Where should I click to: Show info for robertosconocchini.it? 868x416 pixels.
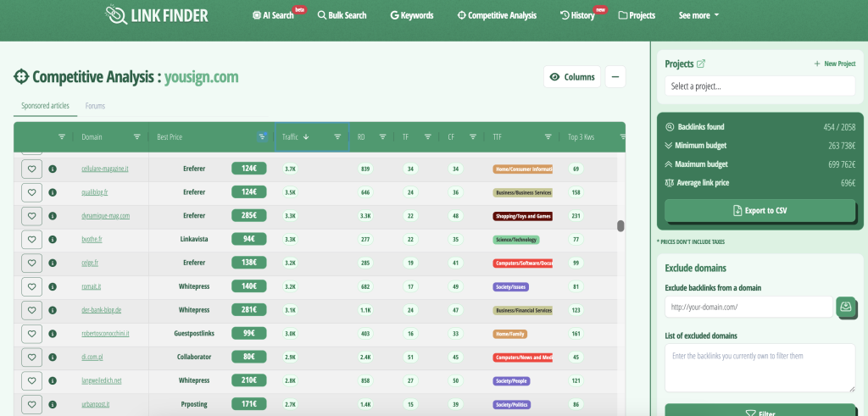point(53,334)
